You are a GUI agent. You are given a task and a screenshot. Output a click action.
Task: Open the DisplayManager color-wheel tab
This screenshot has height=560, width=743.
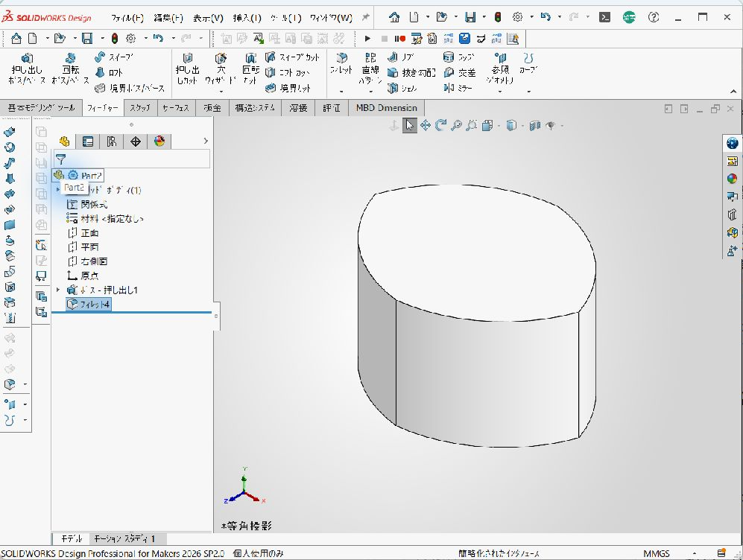click(159, 141)
